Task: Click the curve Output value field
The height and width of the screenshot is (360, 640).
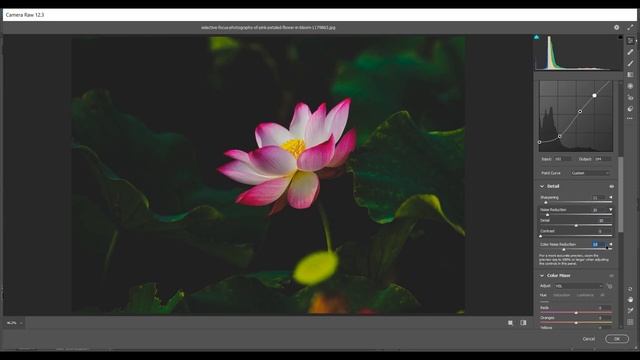Action: coord(602,159)
